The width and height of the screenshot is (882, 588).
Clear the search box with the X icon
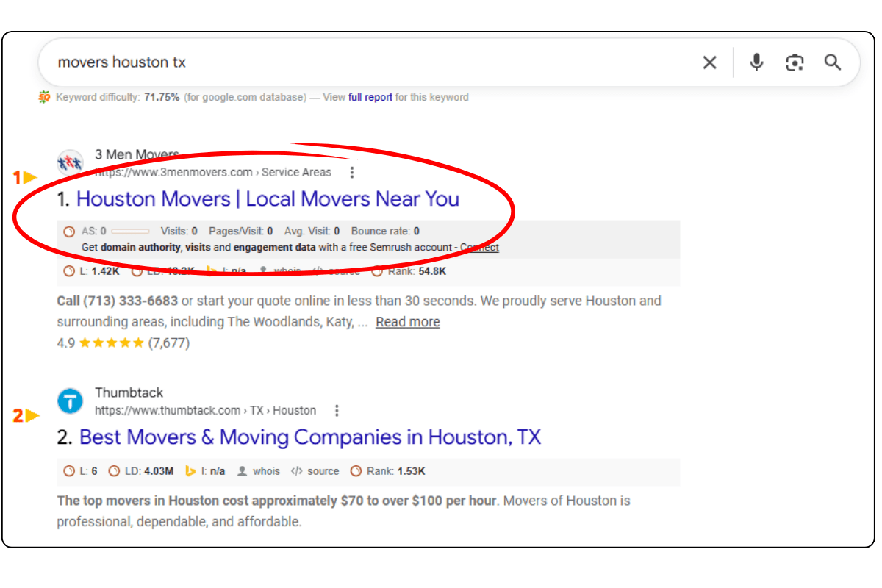click(709, 62)
